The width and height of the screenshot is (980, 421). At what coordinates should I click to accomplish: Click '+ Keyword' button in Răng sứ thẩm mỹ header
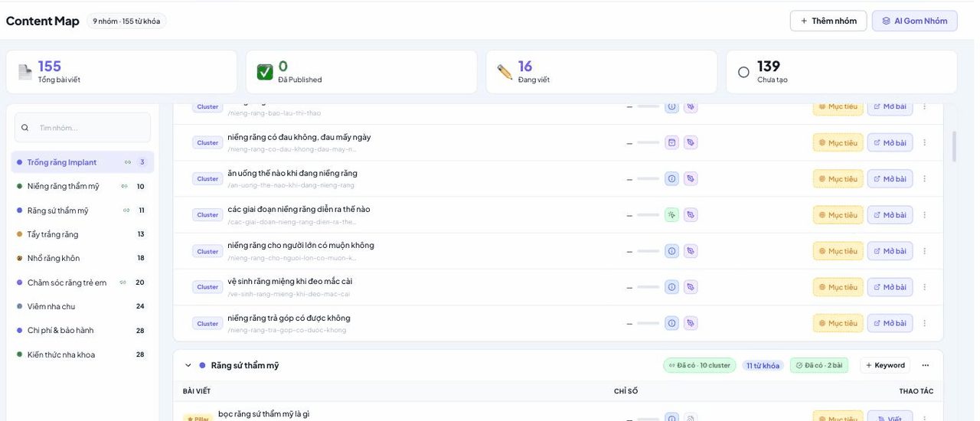click(x=885, y=365)
